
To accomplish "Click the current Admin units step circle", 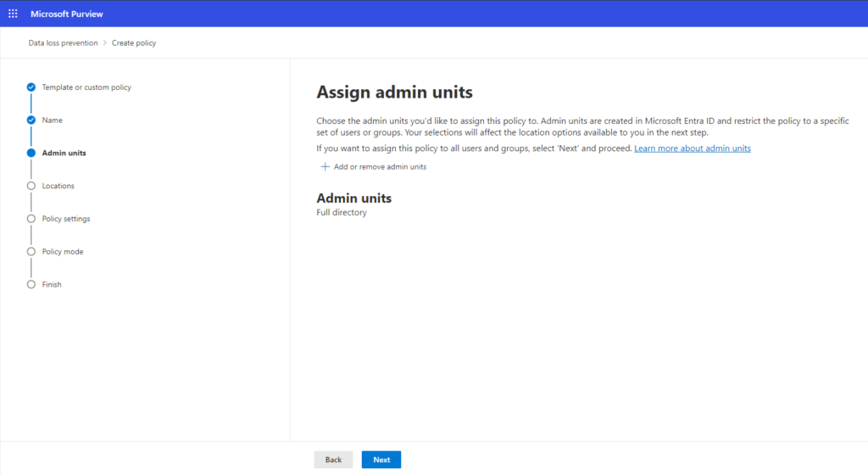I will tap(31, 154).
